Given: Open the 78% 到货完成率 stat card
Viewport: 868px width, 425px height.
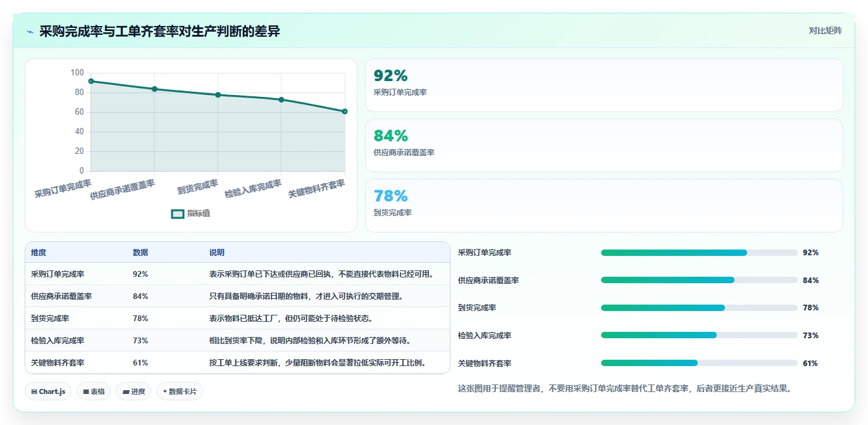Looking at the screenshot, I should (604, 205).
